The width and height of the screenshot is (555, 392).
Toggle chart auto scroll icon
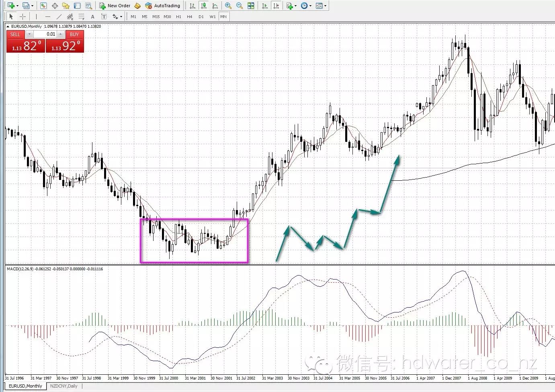click(x=264, y=6)
